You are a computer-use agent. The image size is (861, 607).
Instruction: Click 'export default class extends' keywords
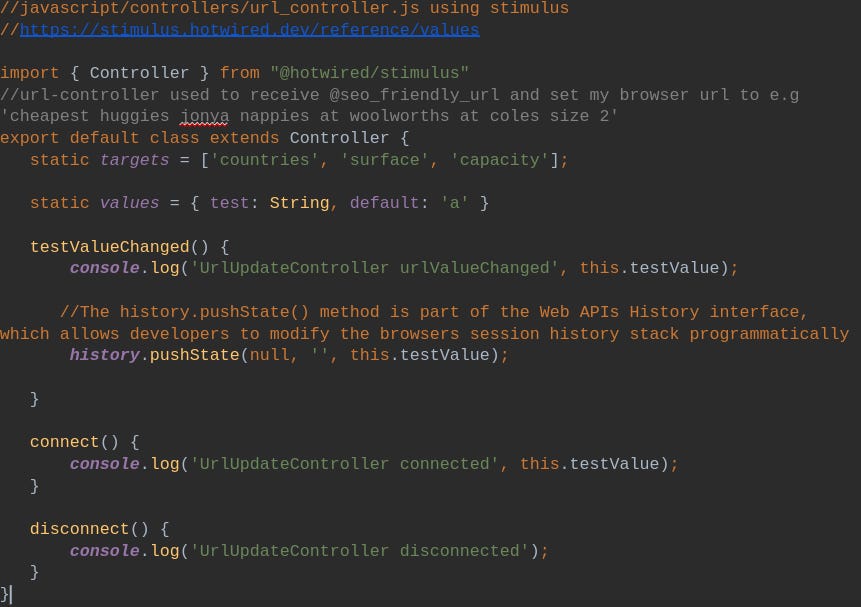tap(139, 138)
